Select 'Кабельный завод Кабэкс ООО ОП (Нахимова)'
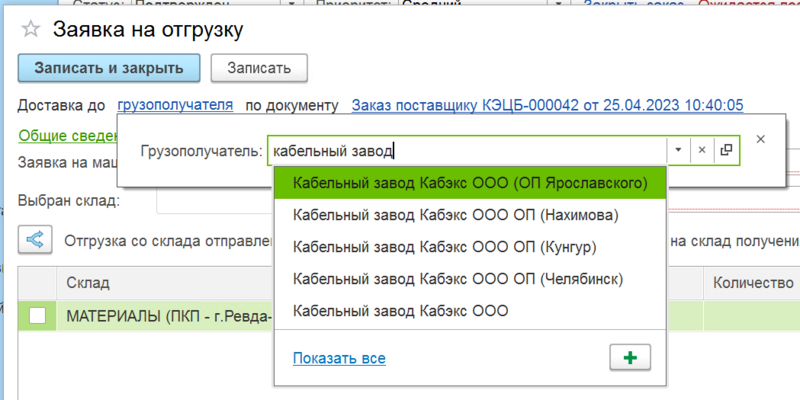The image size is (800, 400). coord(470,215)
